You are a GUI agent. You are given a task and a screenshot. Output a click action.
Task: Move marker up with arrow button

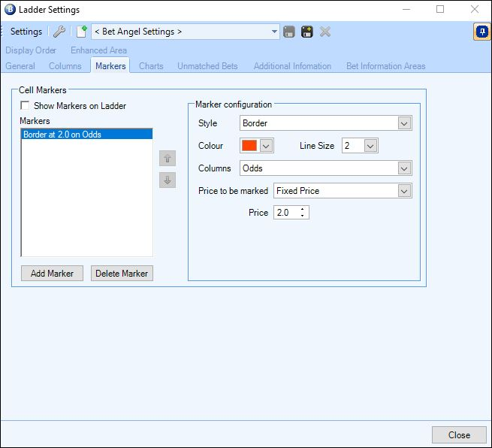[168, 159]
